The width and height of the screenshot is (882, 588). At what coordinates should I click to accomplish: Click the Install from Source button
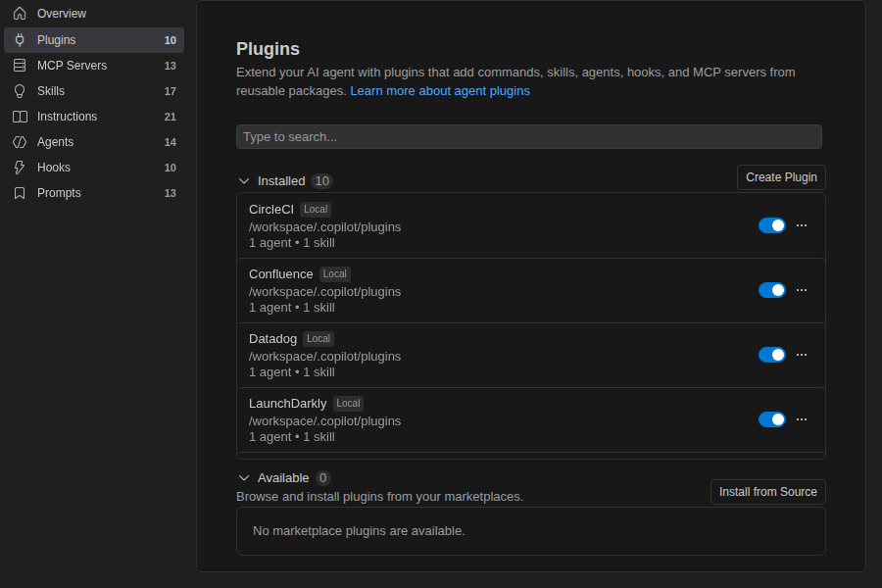click(767, 492)
